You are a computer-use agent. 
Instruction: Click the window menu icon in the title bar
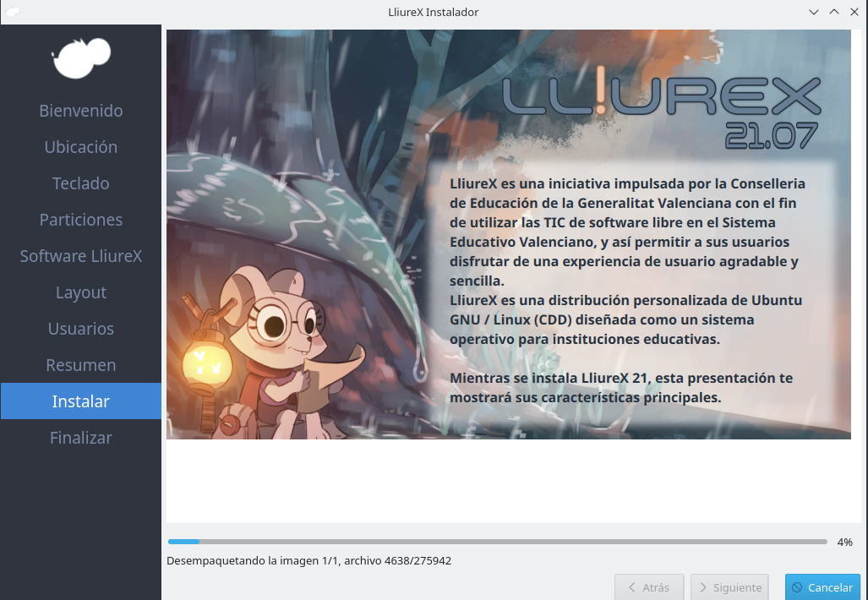[12, 12]
